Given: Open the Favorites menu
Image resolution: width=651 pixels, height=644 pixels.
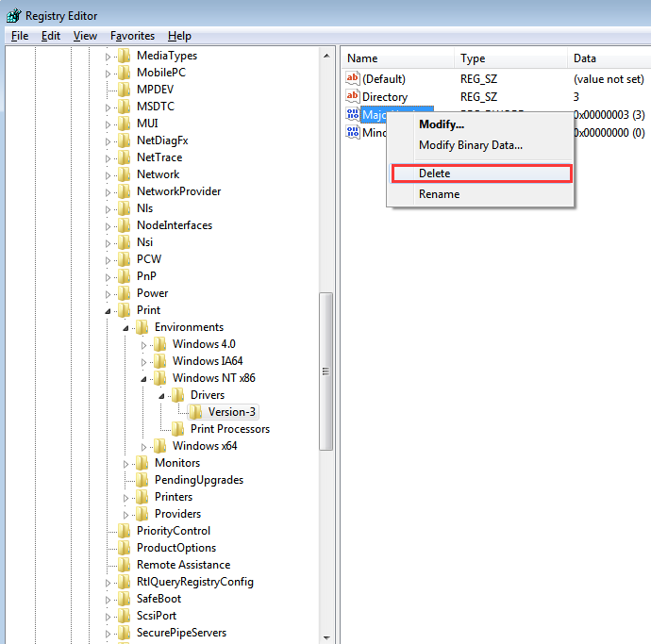Looking at the screenshot, I should click(132, 36).
